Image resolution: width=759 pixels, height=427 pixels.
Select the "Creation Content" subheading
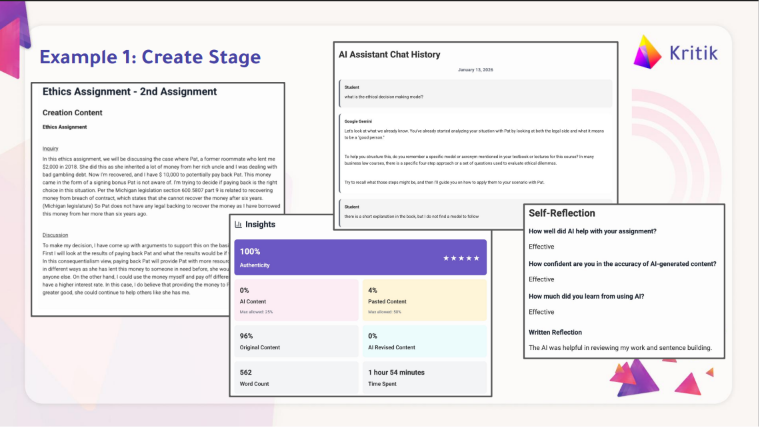tap(72, 113)
